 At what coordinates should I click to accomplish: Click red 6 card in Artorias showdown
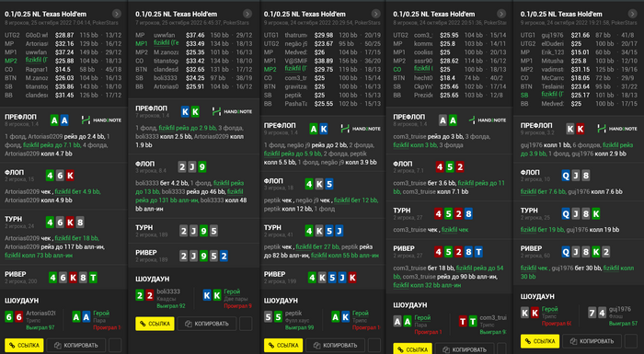tap(19, 316)
